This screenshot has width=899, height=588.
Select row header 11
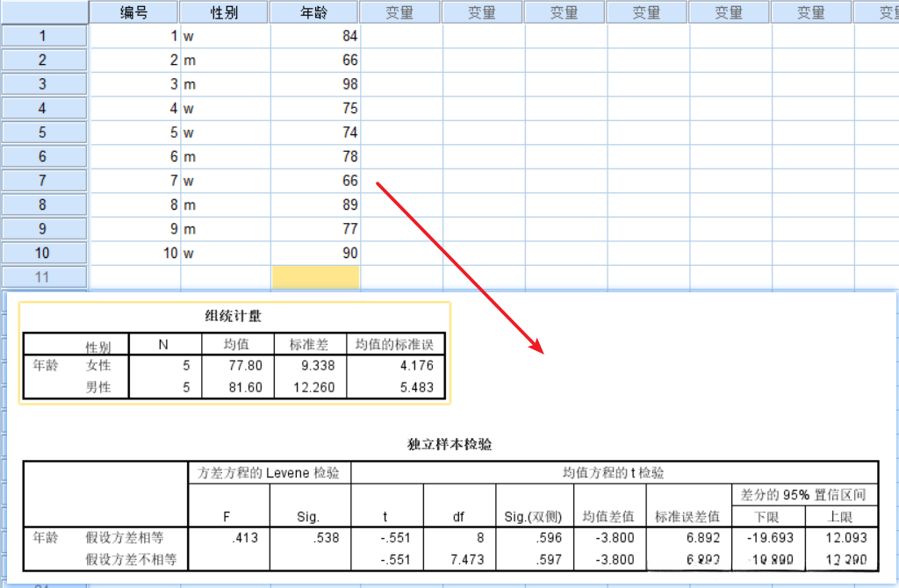44,277
